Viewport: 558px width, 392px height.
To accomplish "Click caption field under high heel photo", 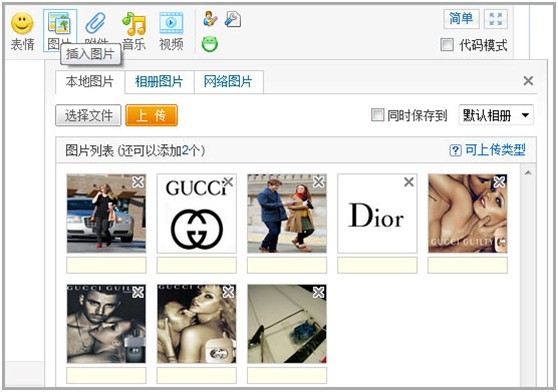I will 287,376.
